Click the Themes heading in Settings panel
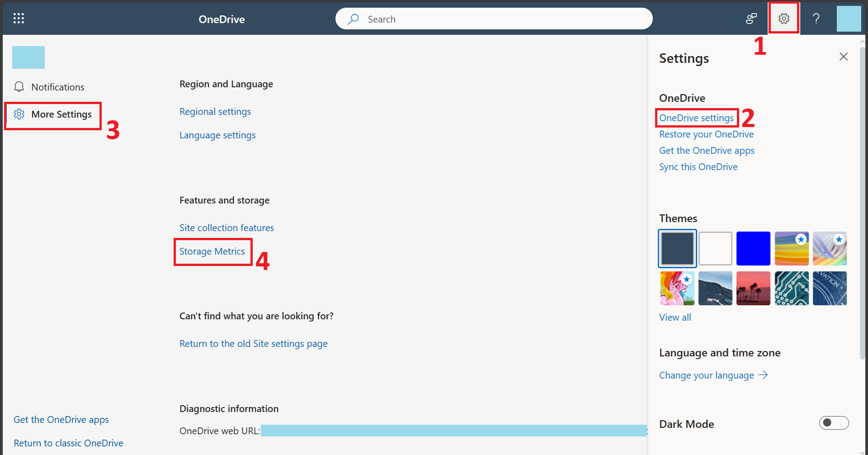Image resolution: width=868 pixels, height=455 pixels. 678,218
